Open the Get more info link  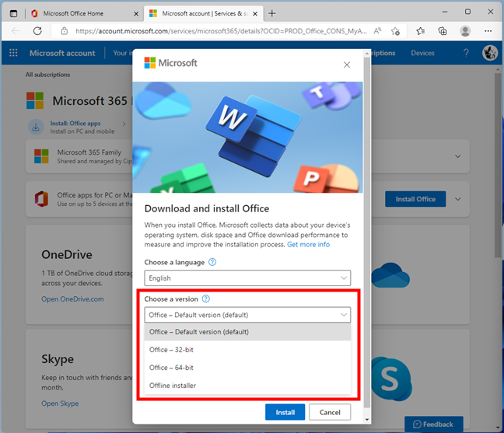308,244
